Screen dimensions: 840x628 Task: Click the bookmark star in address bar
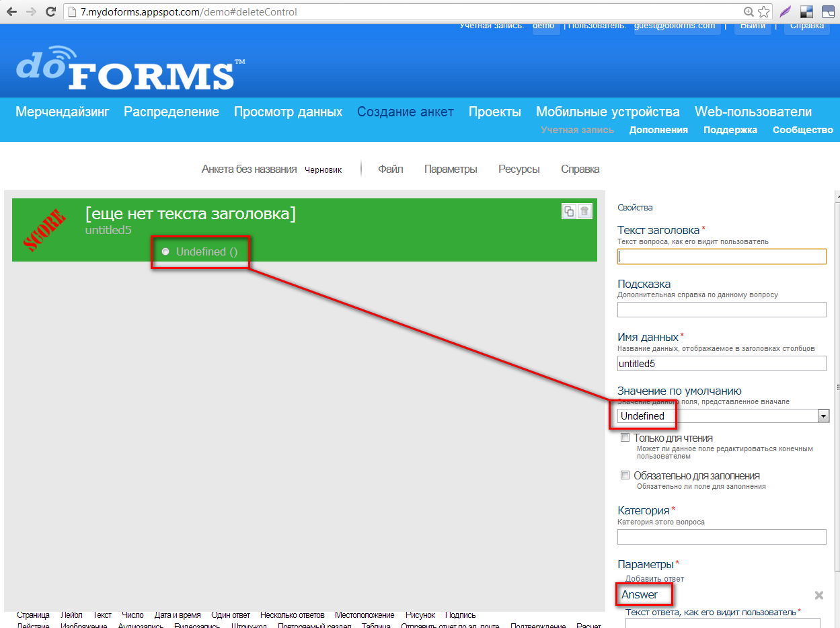(763, 11)
